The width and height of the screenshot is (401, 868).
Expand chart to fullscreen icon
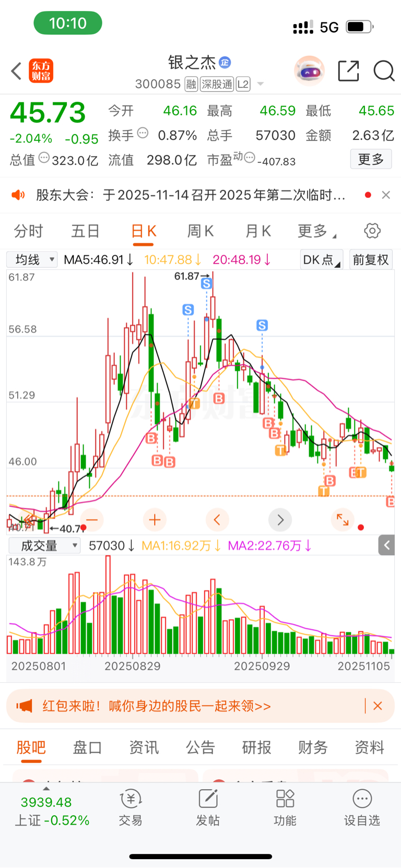click(343, 520)
